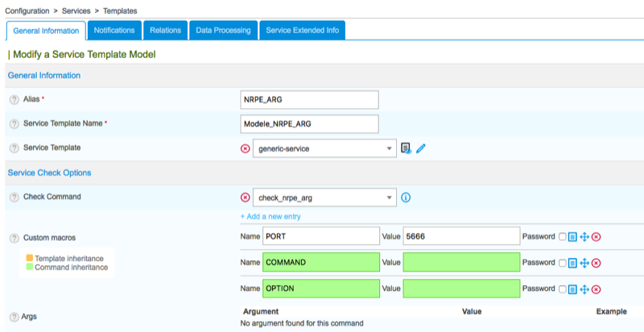This screenshot has width=644, height=332.
Task: Clear the generic-service template with red X
Action: pyautogui.click(x=246, y=149)
